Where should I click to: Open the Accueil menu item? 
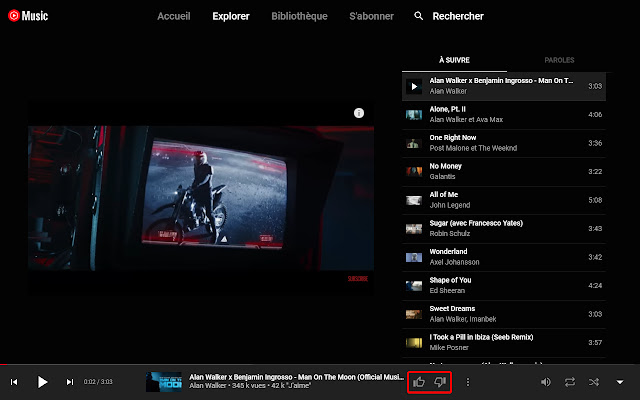(x=174, y=16)
